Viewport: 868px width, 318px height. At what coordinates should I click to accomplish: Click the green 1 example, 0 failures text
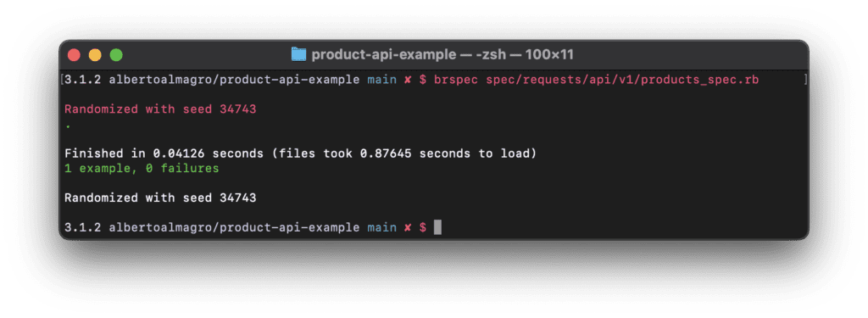pos(142,169)
